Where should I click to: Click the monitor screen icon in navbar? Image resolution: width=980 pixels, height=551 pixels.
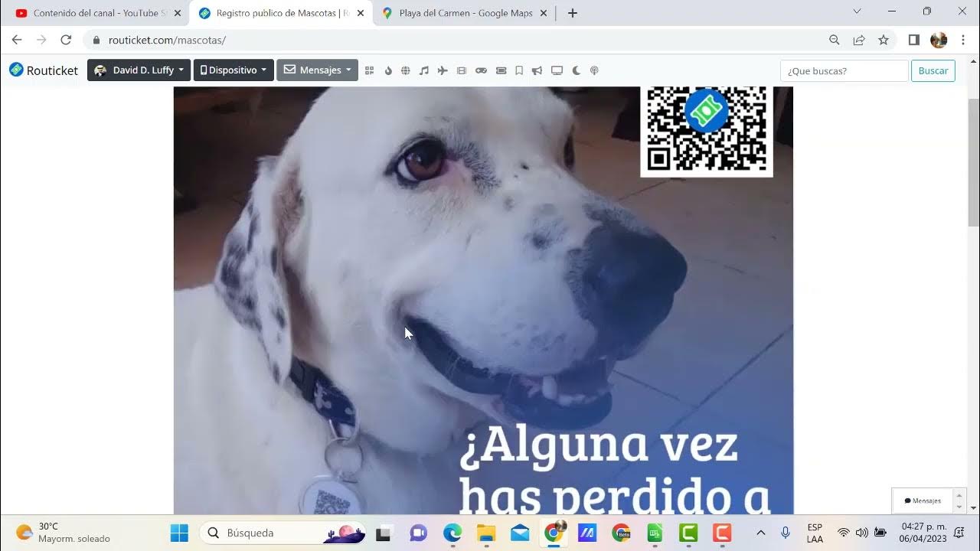[557, 70]
